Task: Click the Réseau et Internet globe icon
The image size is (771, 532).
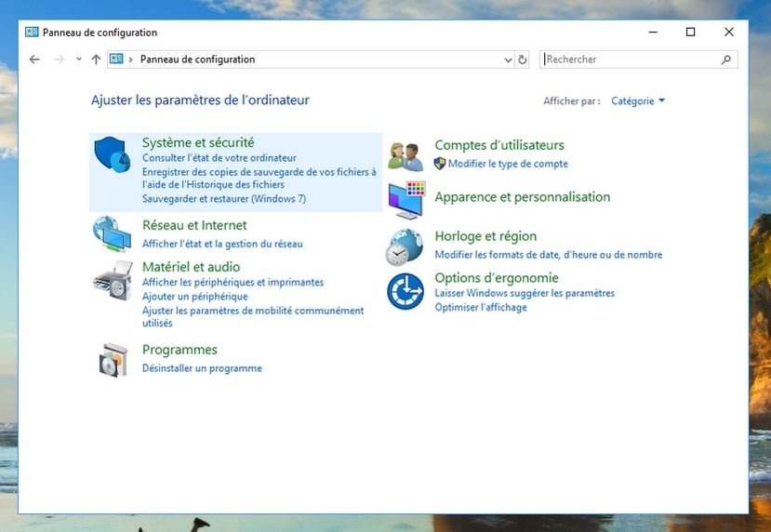Action: tap(113, 233)
